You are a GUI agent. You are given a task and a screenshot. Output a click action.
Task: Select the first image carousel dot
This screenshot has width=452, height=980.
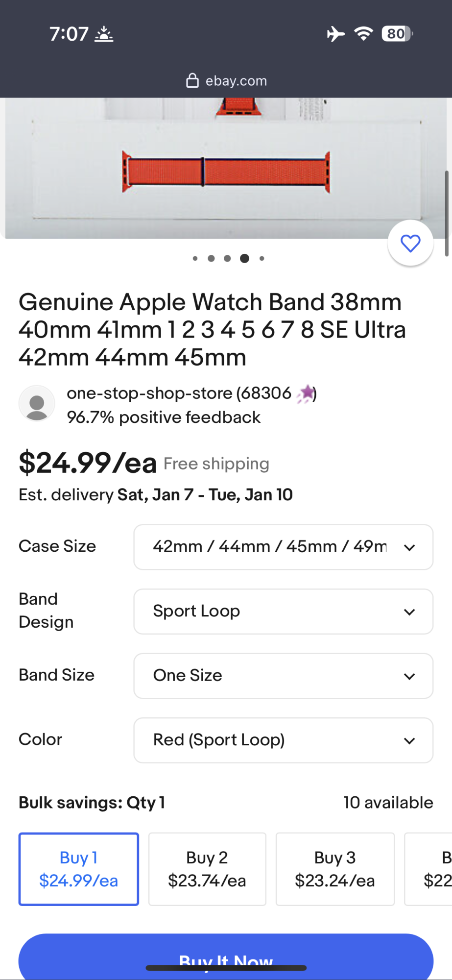click(x=195, y=258)
